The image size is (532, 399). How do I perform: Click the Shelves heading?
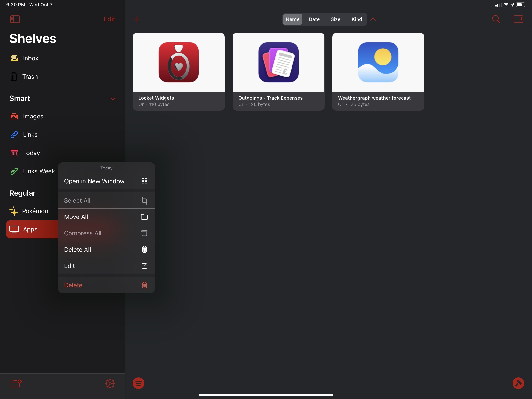click(33, 39)
